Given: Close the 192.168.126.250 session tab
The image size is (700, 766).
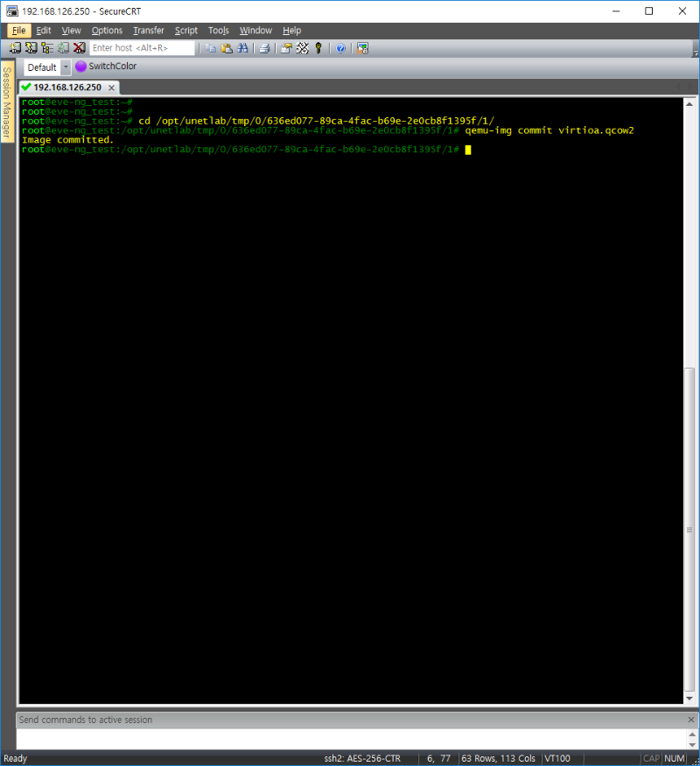Looking at the screenshot, I should tap(111, 88).
